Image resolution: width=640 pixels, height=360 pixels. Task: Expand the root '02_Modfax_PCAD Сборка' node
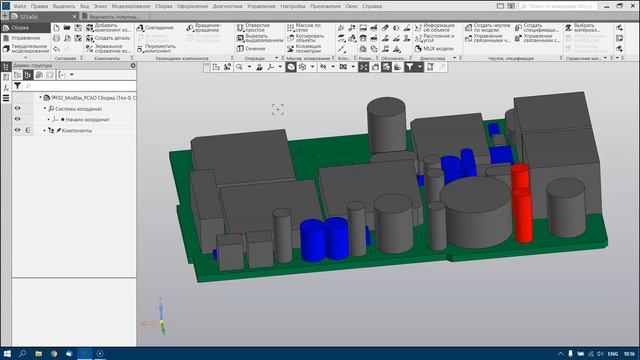click(x=40, y=98)
